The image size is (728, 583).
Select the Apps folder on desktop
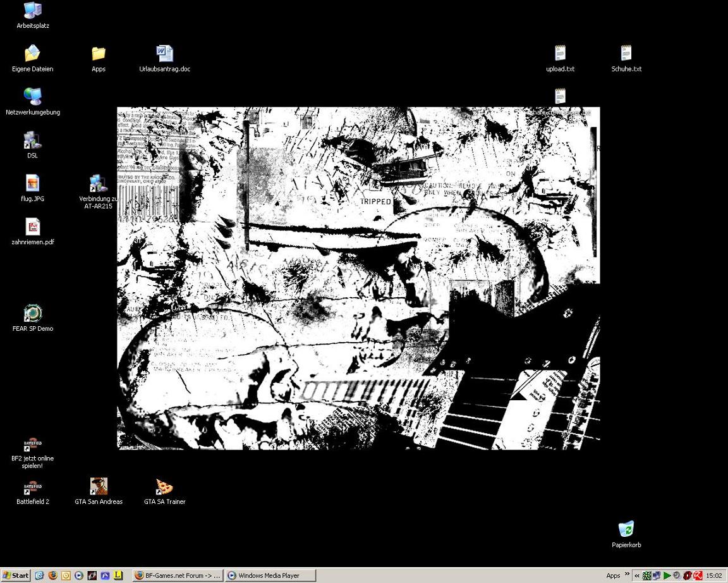pyautogui.click(x=99, y=59)
